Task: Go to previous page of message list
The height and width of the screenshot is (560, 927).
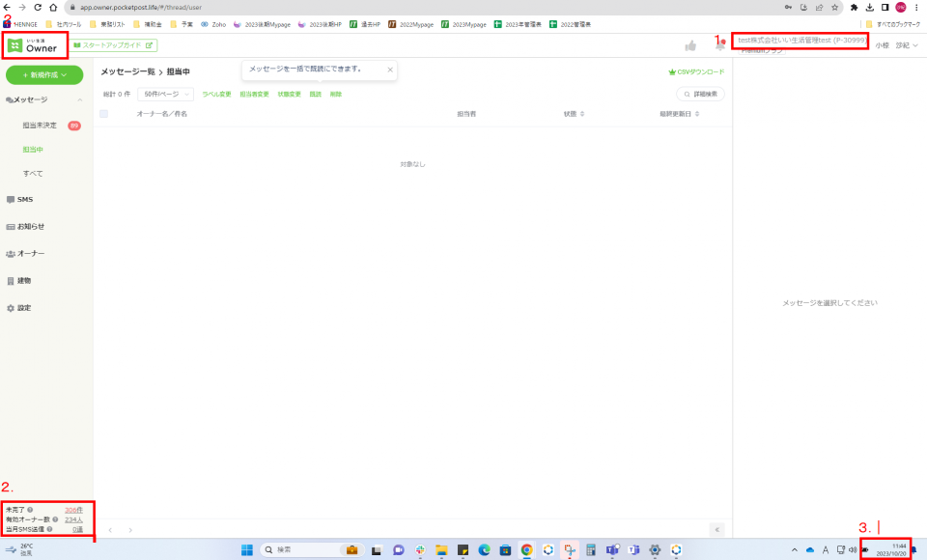Action: (110, 530)
